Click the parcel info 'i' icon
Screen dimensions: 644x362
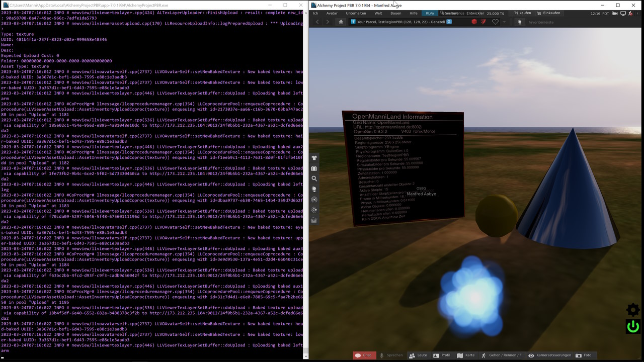[353, 22]
